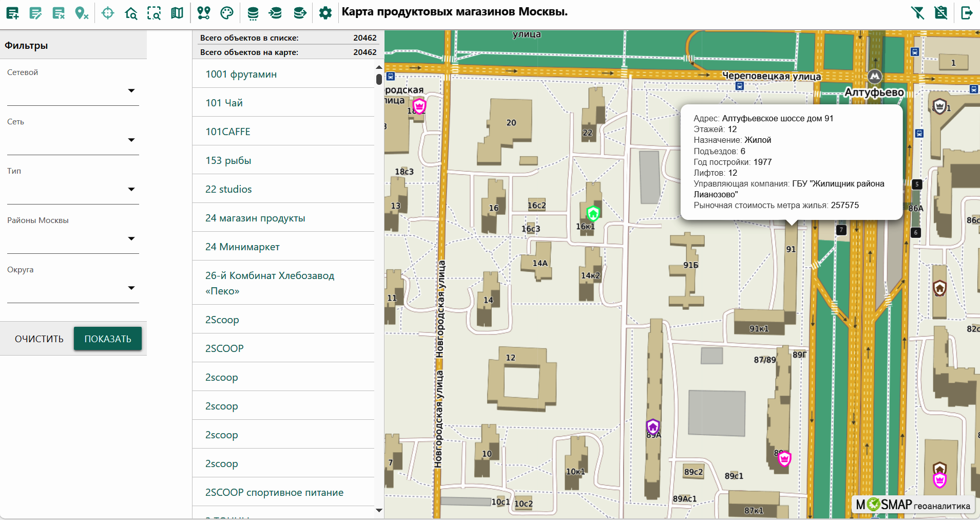Click the logout exit icon
Screen dimensions: 980x520
(x=967, y=13)
